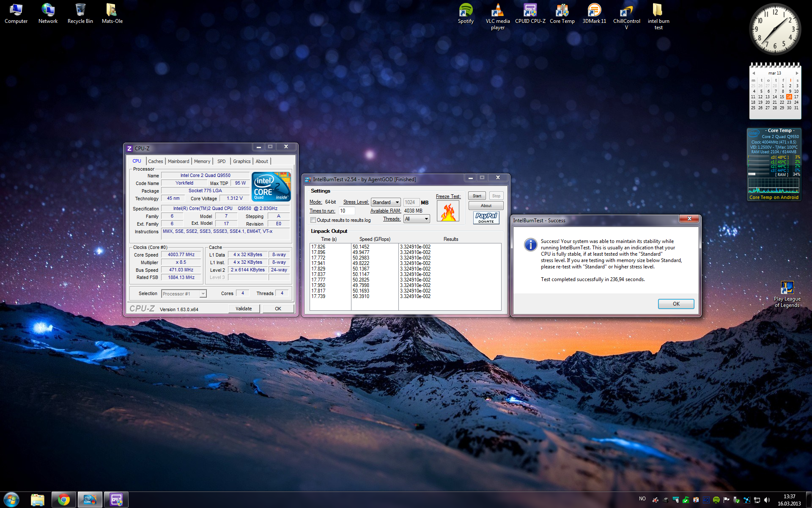
Task: Switch to the Mainboard tab
Action: [x=178, y=161]
